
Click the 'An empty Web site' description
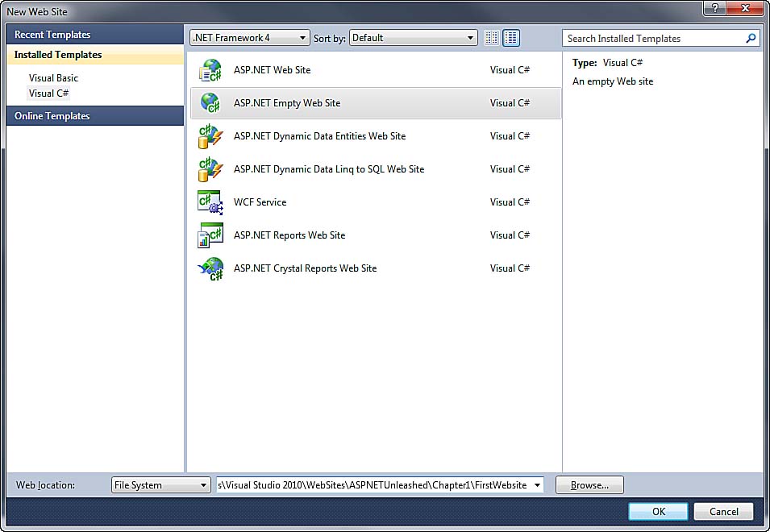(x=612, y=81)
